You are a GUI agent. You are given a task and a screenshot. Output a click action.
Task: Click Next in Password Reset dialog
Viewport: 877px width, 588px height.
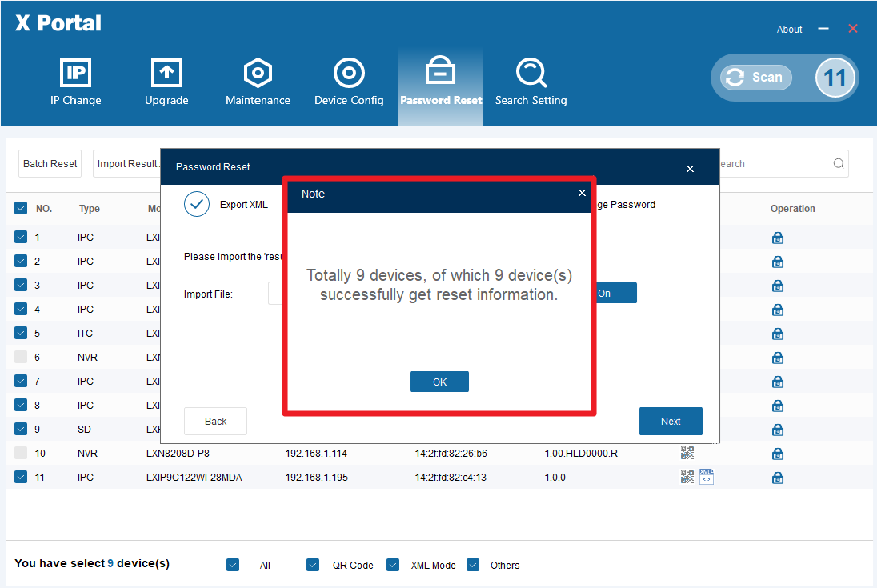click(x=671, y=422)
